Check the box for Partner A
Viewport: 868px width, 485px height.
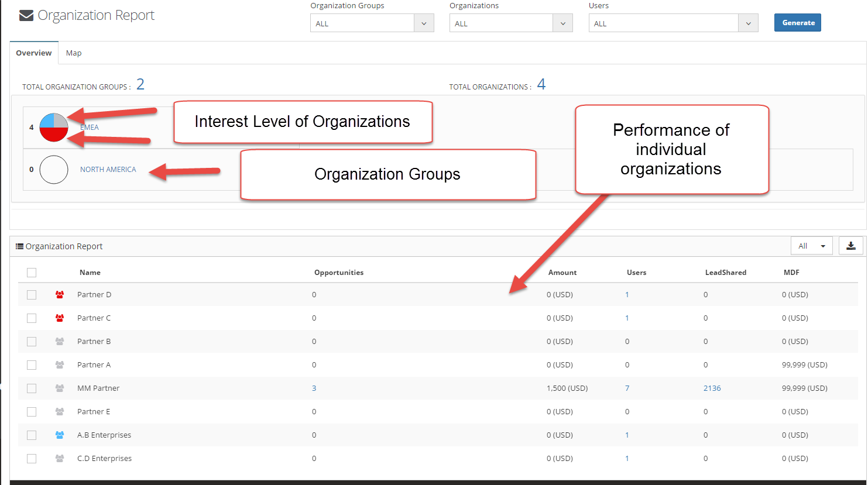point(32,365)
